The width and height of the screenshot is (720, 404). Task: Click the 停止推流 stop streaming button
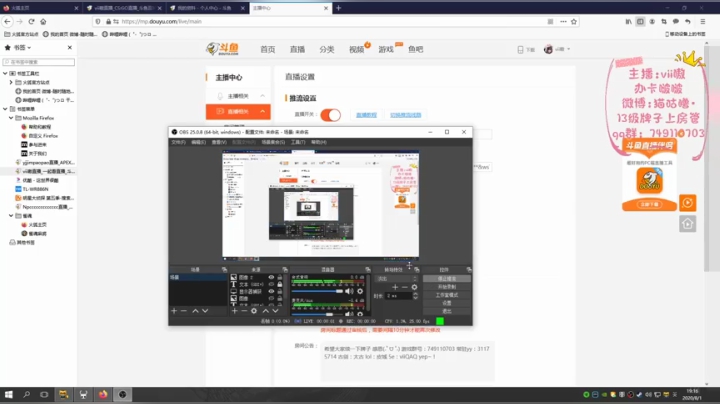coord(447,279)
